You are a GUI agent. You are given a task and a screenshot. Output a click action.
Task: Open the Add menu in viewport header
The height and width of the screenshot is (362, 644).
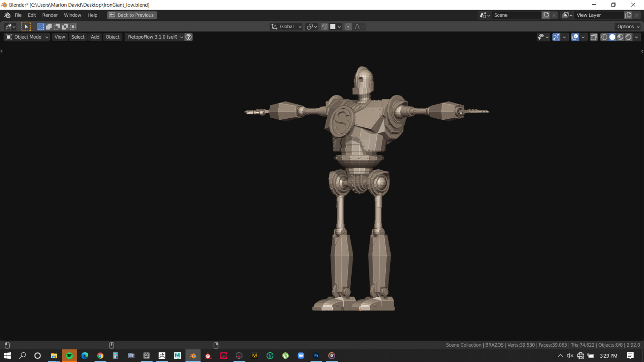95,37
